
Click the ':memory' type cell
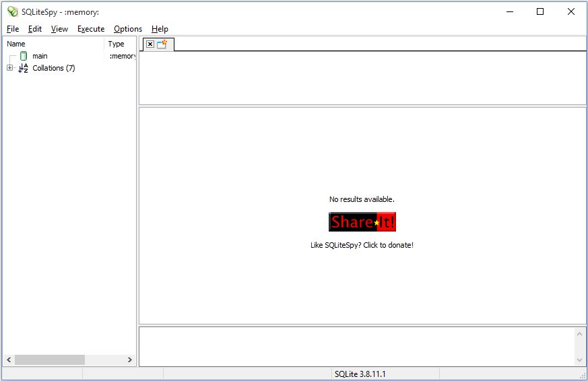[123, 56]
